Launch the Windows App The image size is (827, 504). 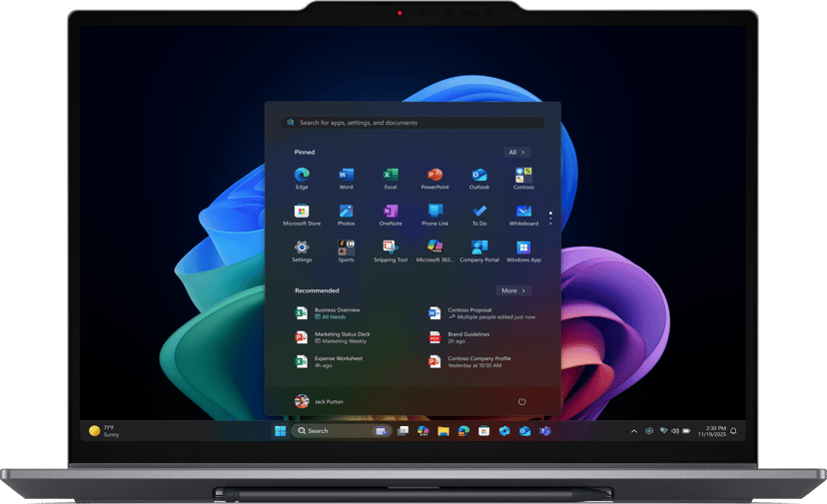[523, 251]
